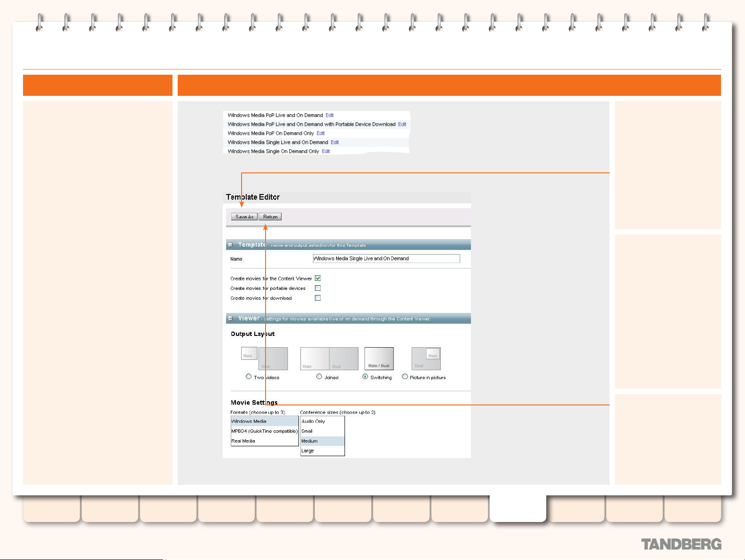
Task: Choose Audio Only conference size
Action: pyautogui.click(x=322, y=421)
